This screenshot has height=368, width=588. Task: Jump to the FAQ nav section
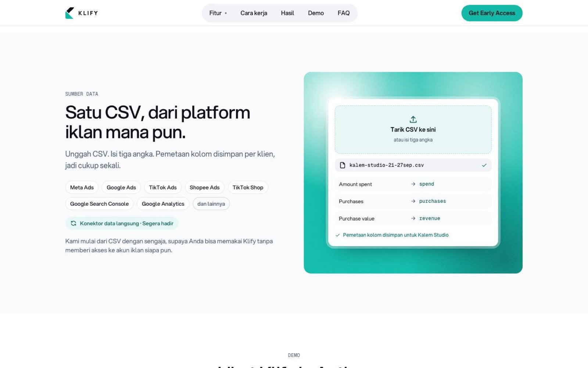(x=344, y=13)
